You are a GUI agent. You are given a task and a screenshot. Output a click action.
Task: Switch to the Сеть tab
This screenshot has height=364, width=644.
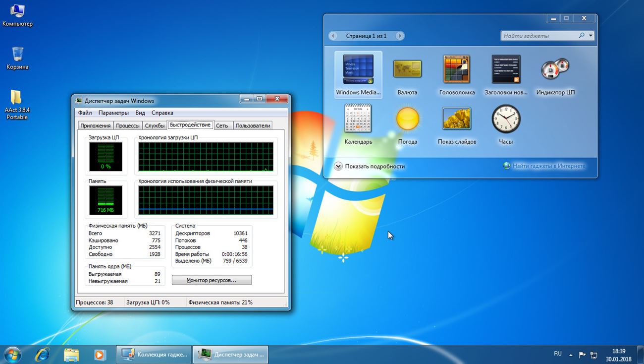[x=222, y=125]
